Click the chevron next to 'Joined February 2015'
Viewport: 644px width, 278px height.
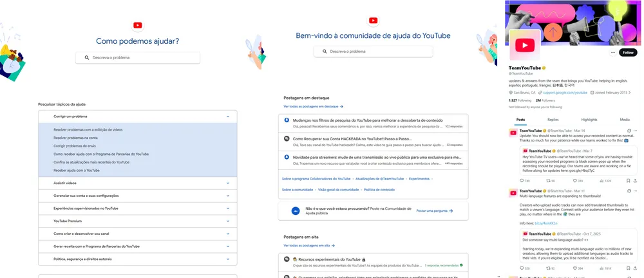coord(630,93)
